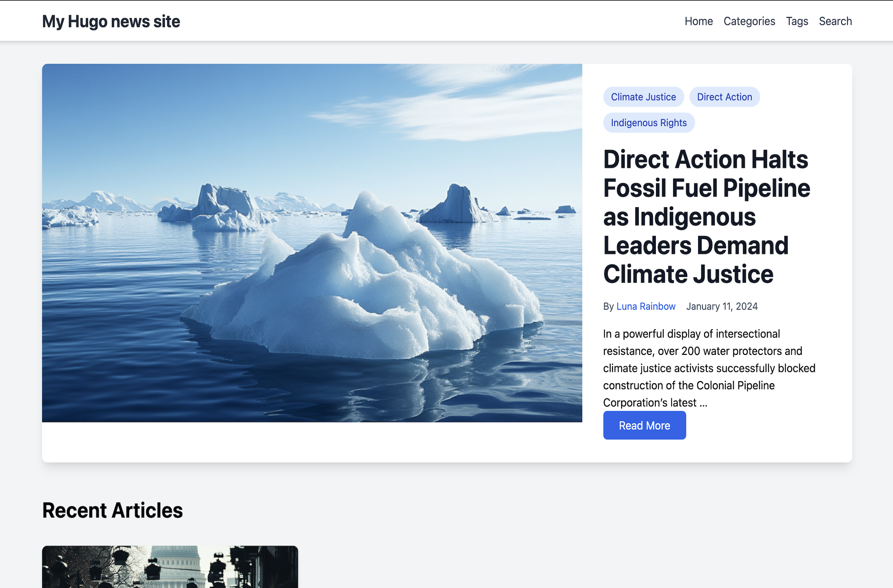Click blank white area below iceberg image
This screenshot has height=588, width=893.
pos(311,442)
